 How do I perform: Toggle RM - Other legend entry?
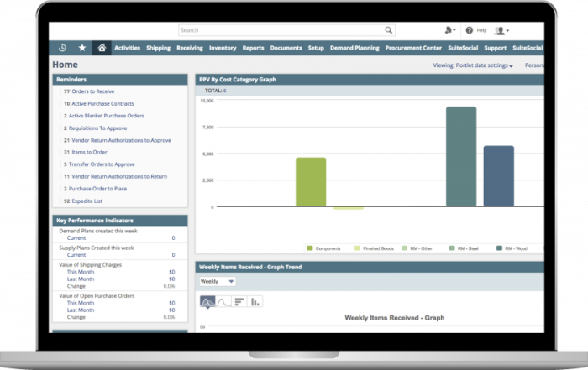pos(417,248)
